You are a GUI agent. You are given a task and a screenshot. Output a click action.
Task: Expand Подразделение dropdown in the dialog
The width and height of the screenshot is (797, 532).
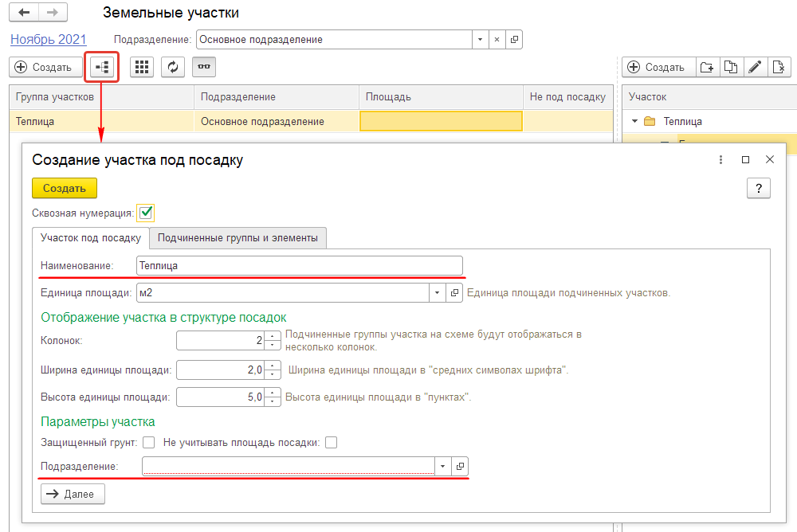442,466
